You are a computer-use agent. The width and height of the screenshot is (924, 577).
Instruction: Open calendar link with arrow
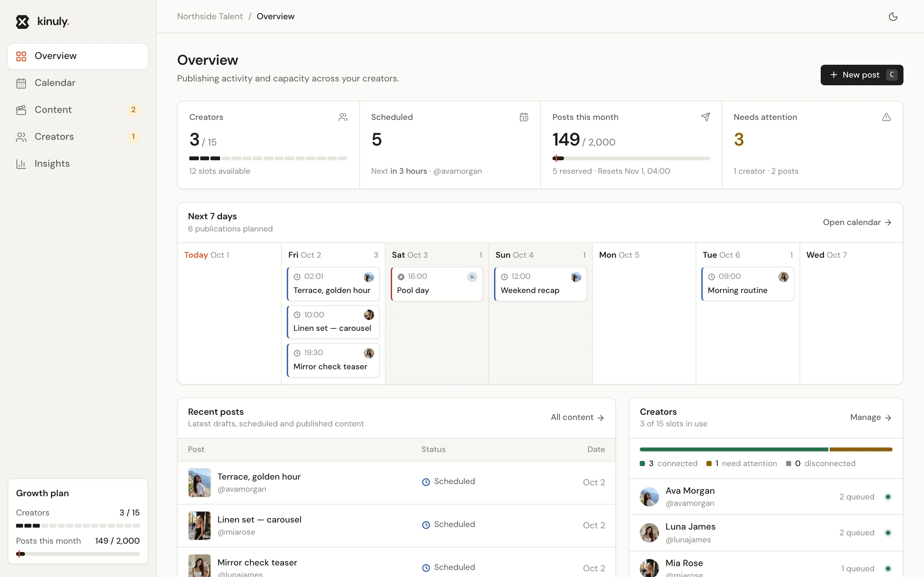pos(857,222)
